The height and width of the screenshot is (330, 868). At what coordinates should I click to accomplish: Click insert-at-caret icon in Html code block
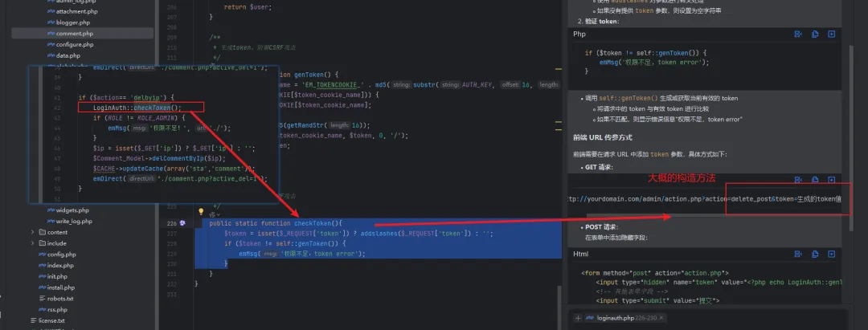[x=798, y=255]
